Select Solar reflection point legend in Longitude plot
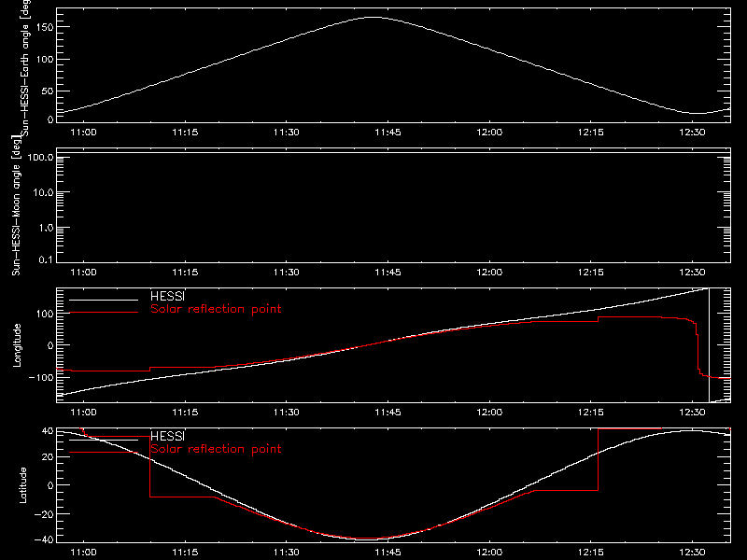The height and width of the screenshot is (560, 747). pyautogui.click(x=216, y=309)
